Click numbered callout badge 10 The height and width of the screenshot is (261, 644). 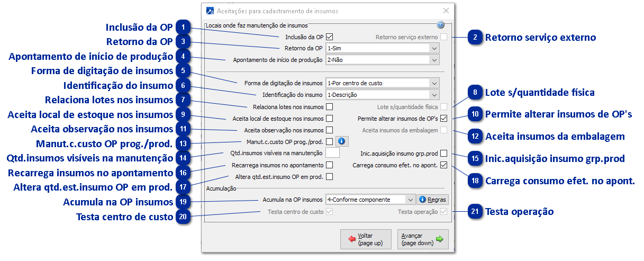coord(475,114)
